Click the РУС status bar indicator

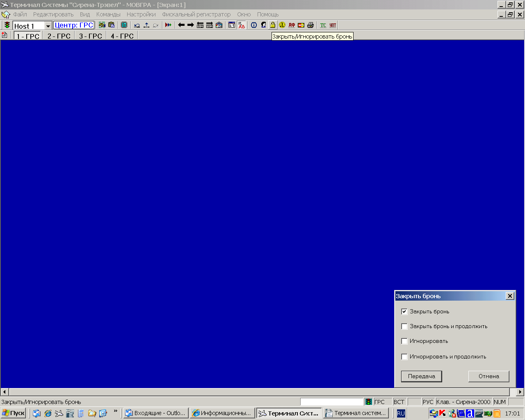[x=428, y=402]
